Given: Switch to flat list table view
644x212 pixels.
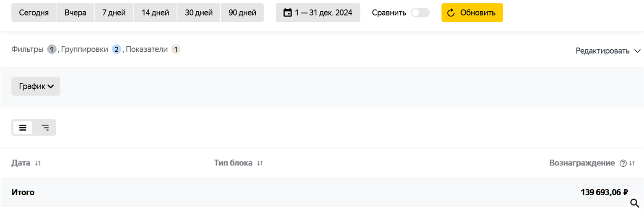Looking at the screenshot, I should (x=23, y=128).
